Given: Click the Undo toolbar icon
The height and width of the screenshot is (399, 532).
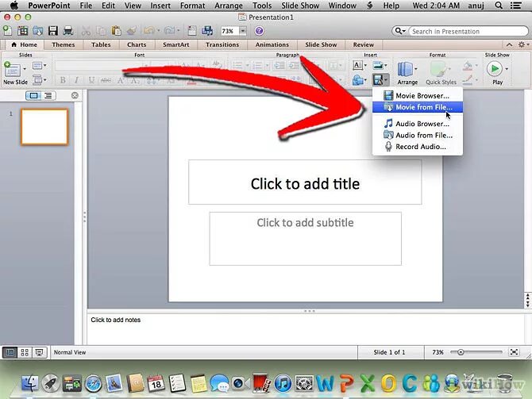Looking at the screenshot, I should pos(149,31).
